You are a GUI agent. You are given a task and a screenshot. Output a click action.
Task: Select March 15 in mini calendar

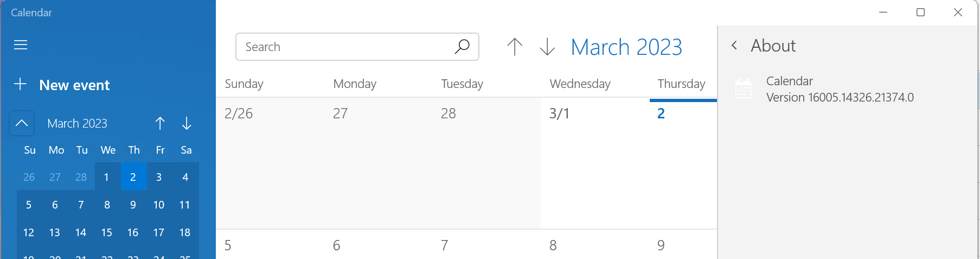107,232
